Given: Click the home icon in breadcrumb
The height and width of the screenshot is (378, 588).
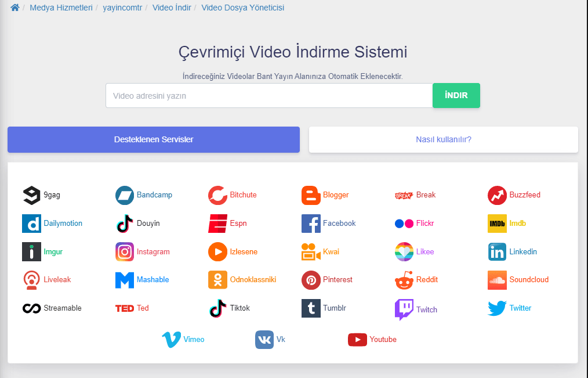Looking at the screenshot, I should pos(15,8).
